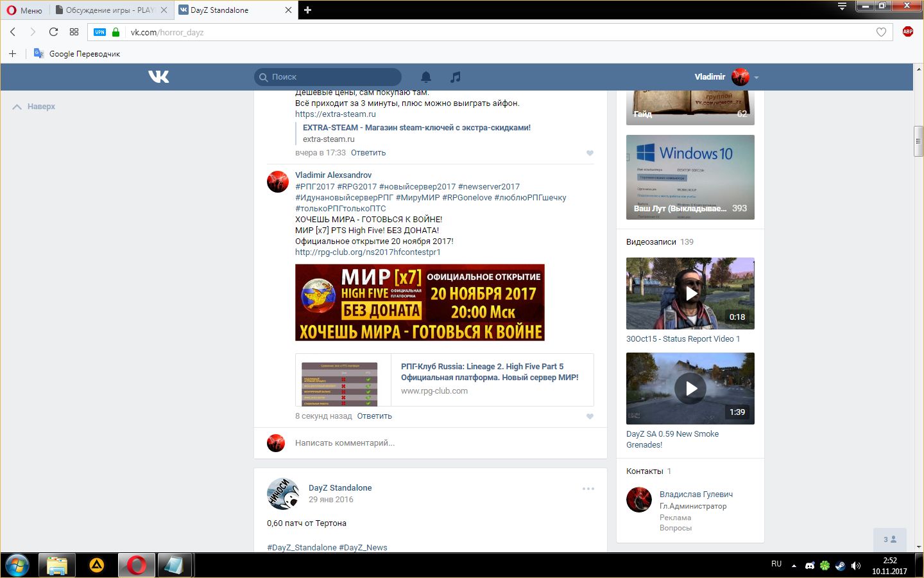Open the EXTRA-STEAM link preview title

416,128
